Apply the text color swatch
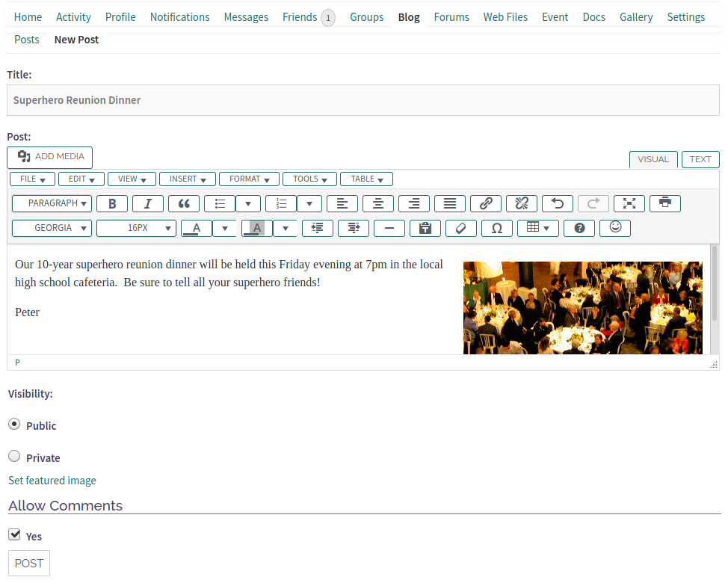The height and width of the screenshot is (583, 728). pos(197,228)
